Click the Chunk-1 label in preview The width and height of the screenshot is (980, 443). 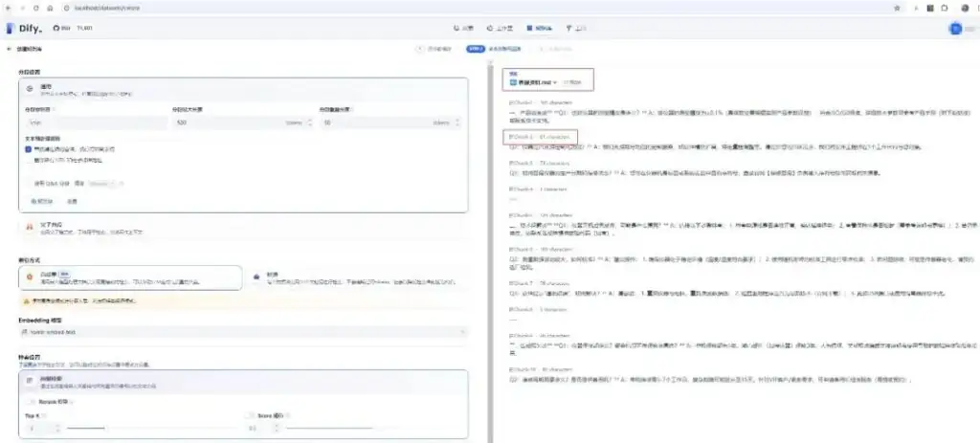(x=522, y=101)
